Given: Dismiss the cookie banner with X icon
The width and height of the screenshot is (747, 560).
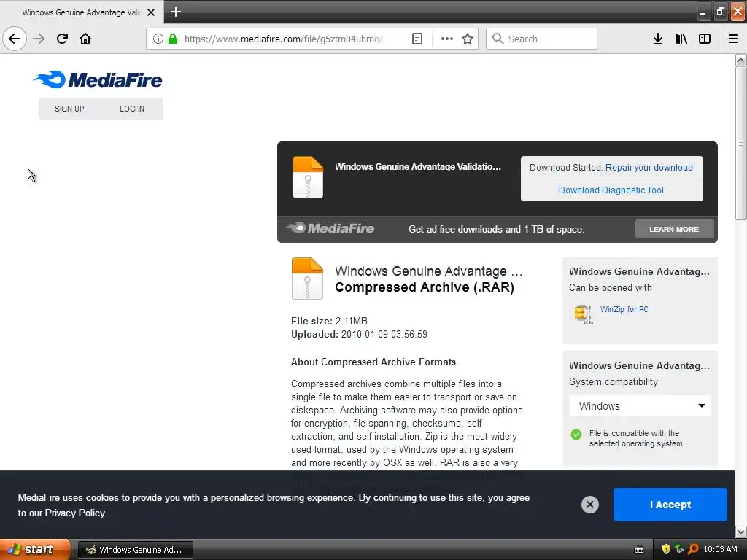Looking at the screenshot, I should [x=589, y=505].
